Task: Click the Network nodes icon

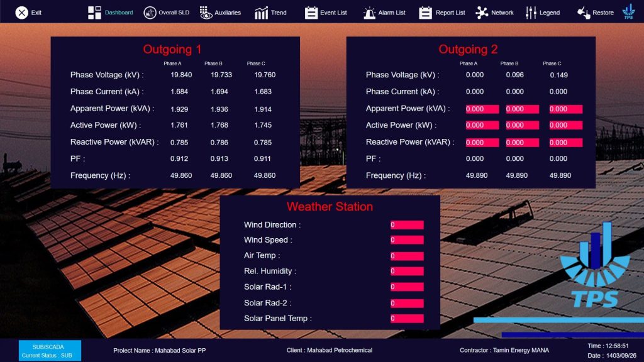Action: point(482,13)
